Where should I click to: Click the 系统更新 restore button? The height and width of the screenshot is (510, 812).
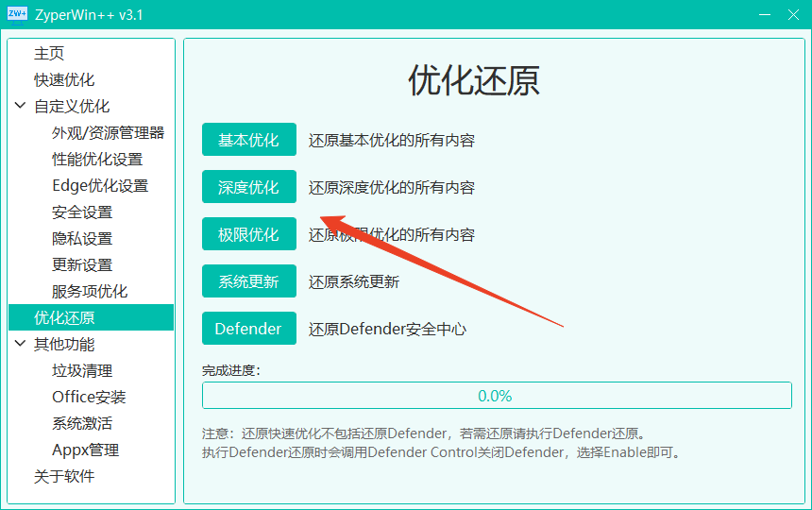tap(248, 281)
